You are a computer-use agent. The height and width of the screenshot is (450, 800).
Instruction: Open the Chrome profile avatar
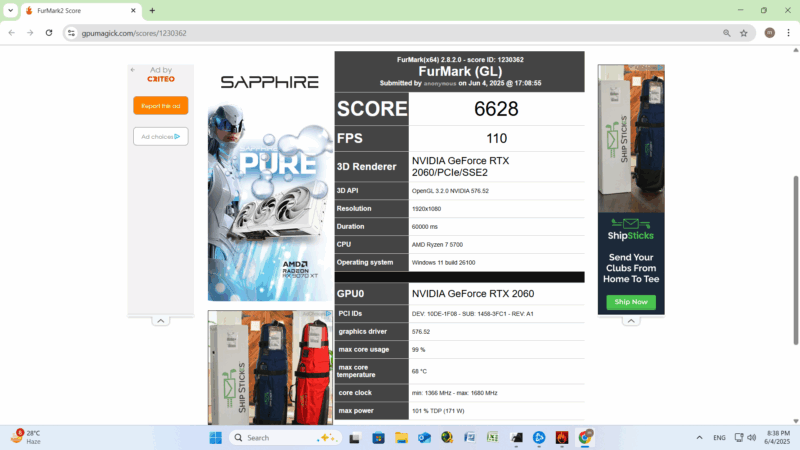(769, 33)
